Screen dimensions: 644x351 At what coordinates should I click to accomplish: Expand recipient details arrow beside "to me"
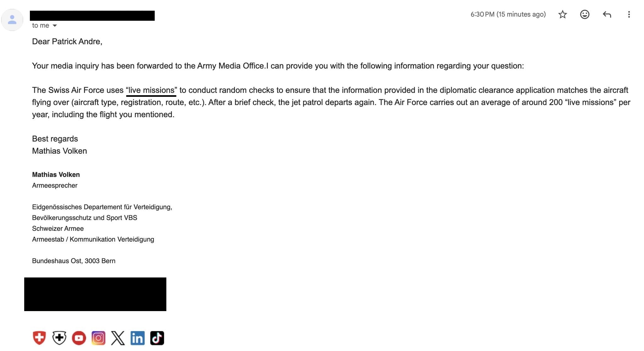(x=55, y=26)
